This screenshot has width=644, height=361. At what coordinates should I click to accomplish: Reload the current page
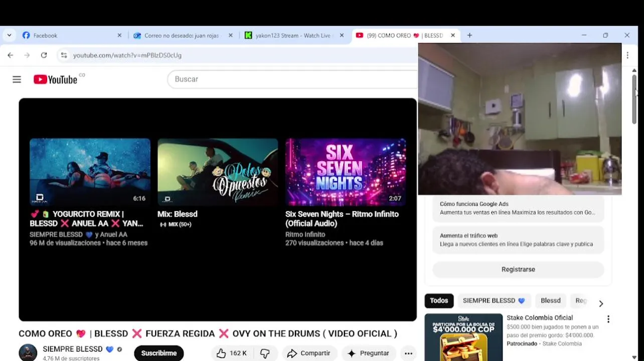[x=44, y=55]
